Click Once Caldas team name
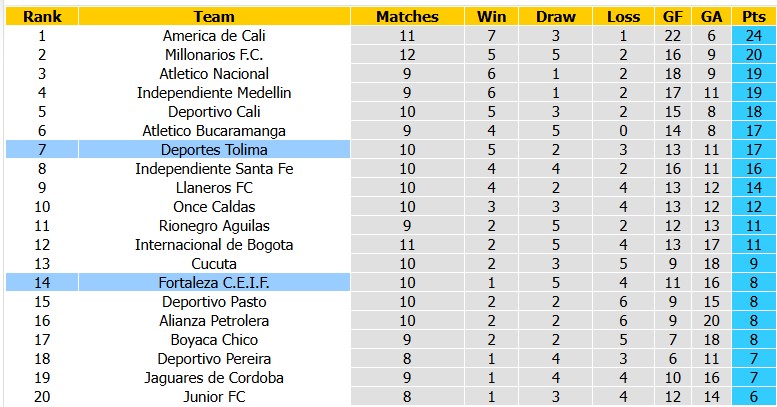Image resolution: width=777 pixels, height=407 pixels. [214, 207]
